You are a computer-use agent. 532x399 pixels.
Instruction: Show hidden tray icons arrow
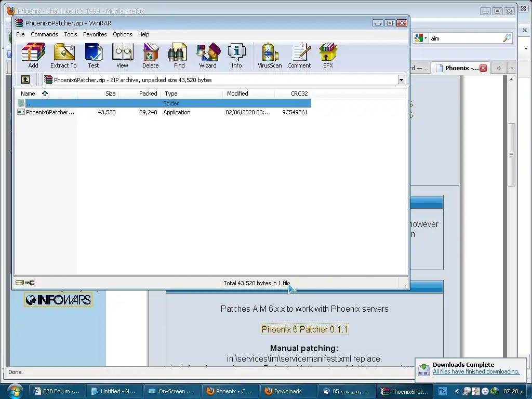coord(457,391)
